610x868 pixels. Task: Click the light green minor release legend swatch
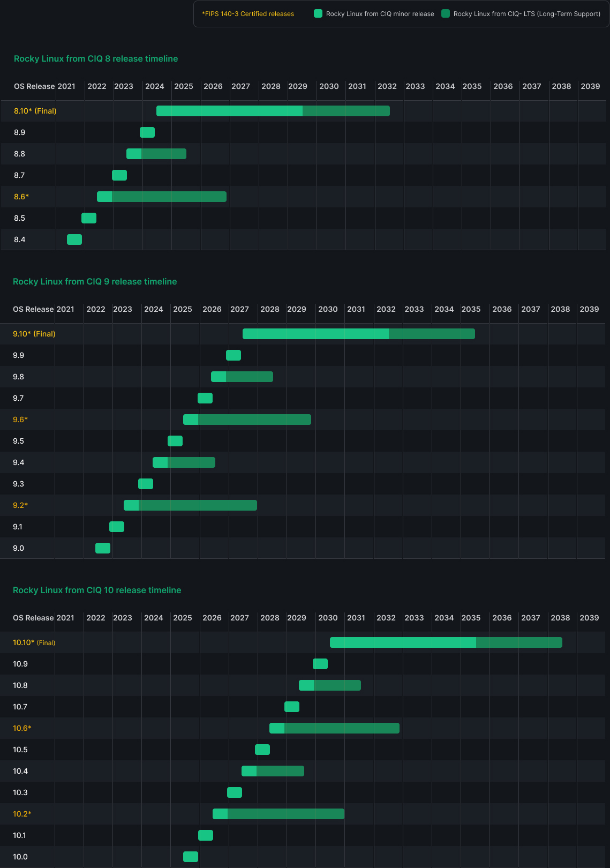tap(318, 14)
